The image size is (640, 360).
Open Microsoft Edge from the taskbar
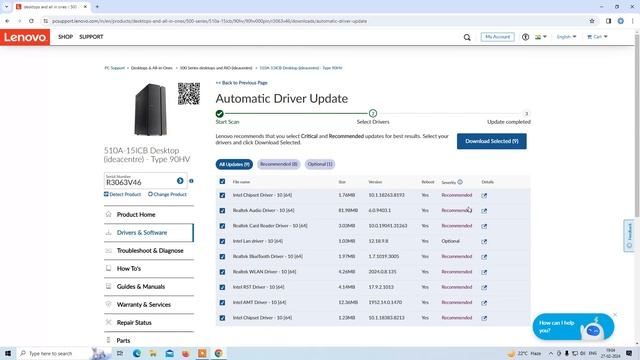137,353
